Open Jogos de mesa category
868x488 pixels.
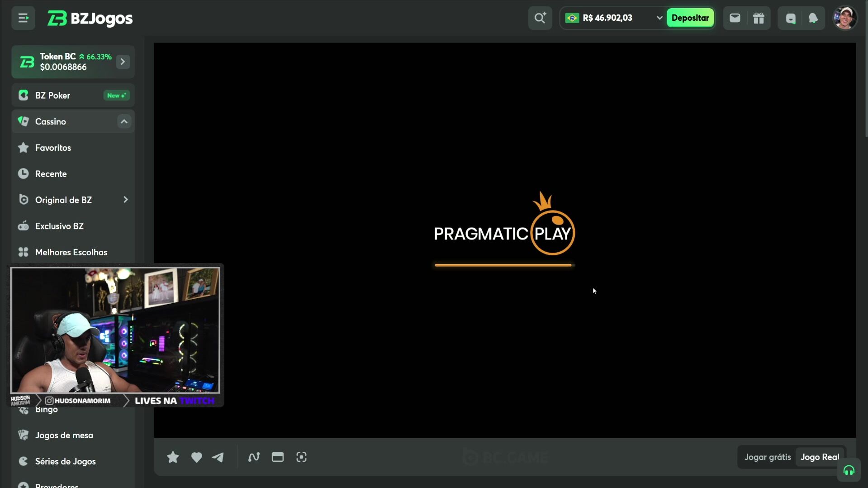[x=73, y=435]
